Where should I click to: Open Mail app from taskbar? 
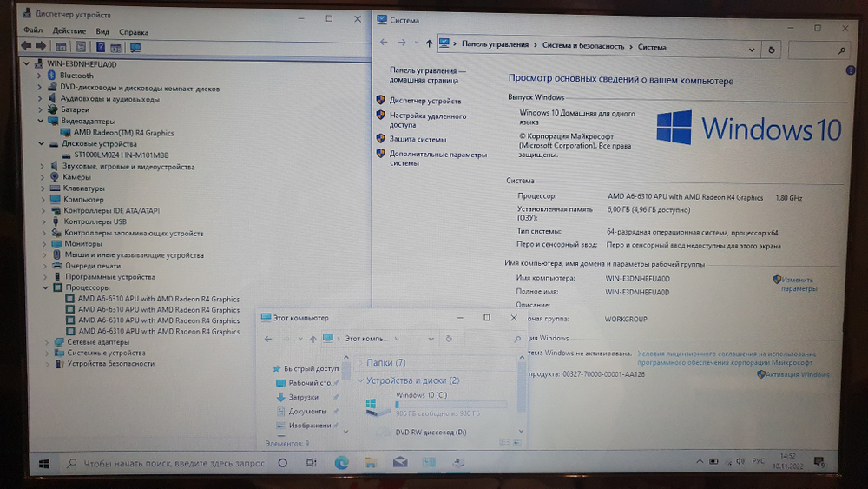pos(400,462)
